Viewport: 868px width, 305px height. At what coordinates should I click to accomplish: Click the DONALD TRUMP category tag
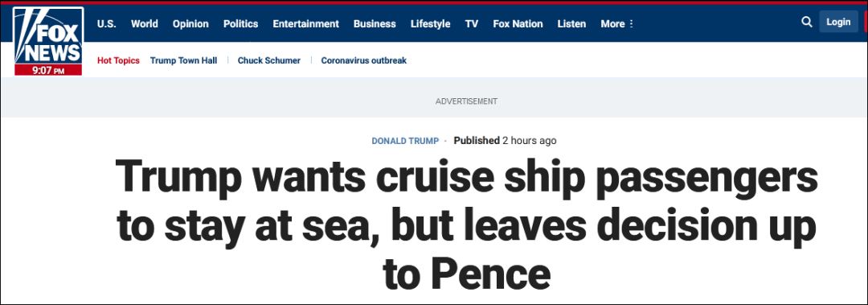pyautogui.click(x=405, y=141)
